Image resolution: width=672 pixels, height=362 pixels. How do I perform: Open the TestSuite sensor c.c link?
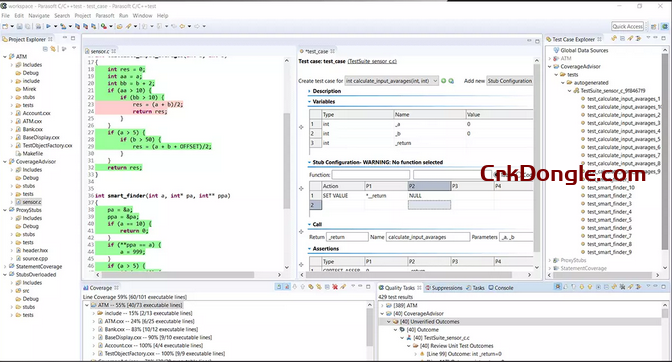click(372, 62)
